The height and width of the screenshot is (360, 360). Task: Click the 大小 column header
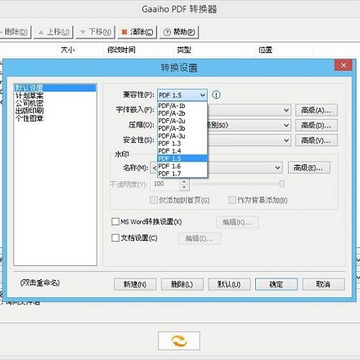[x=80, y=50]
